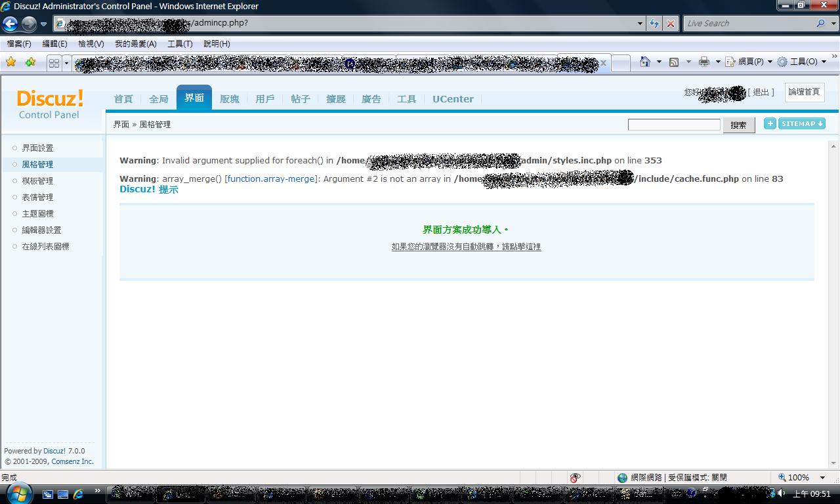Go forward with the browser Forward arrow
The height and width of the screenshot is (504, 840).
[29, 24]
